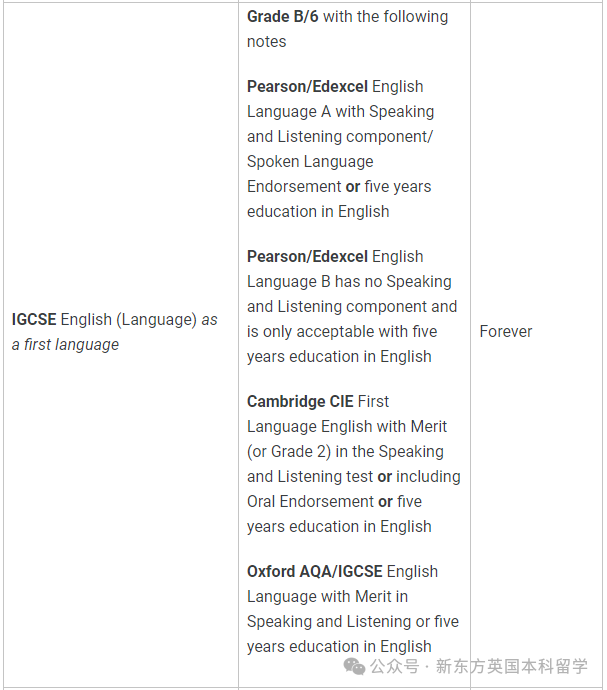The width and height of the screenshot is (607, 690).
Task: Click the '新东方英国本科留学' watermark text
Action: (x=512, y=666)
